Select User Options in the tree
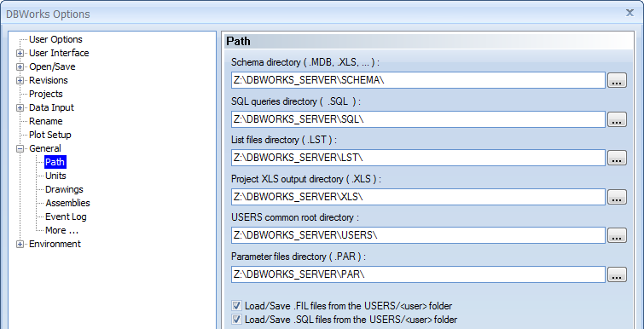This screenshot has width=644, height=329. click(55, 39)
